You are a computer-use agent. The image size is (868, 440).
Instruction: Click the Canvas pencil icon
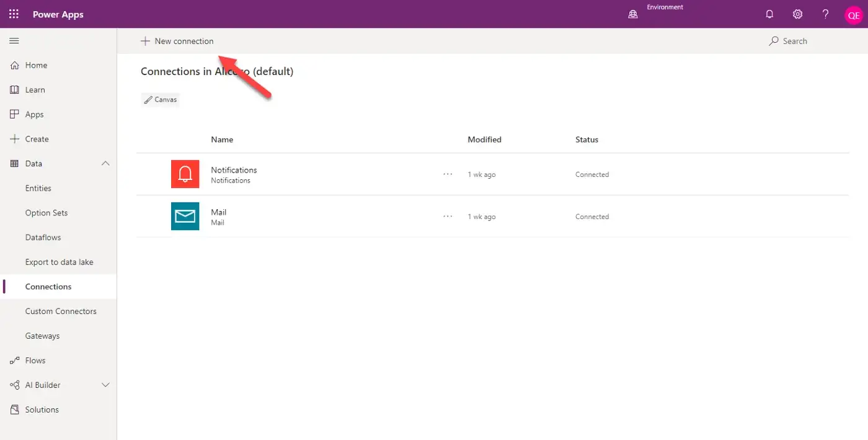click(148, 99)
